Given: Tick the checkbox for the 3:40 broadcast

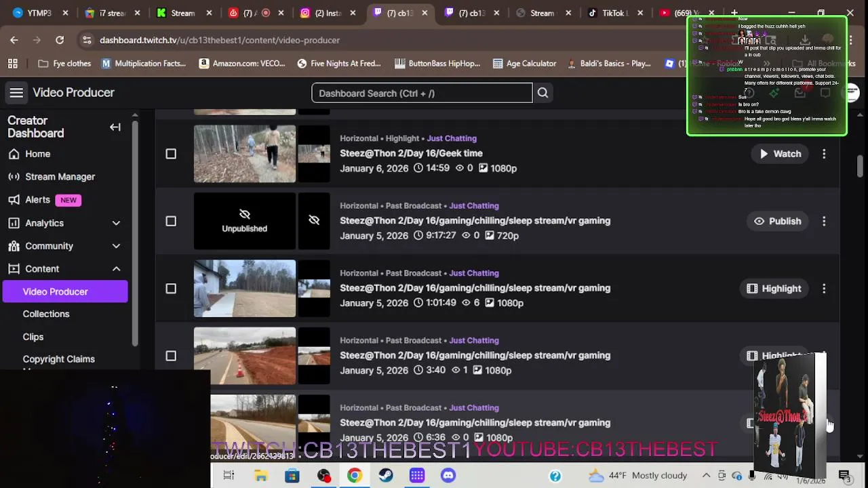Looking at the screenshot, I should point(171,356).
